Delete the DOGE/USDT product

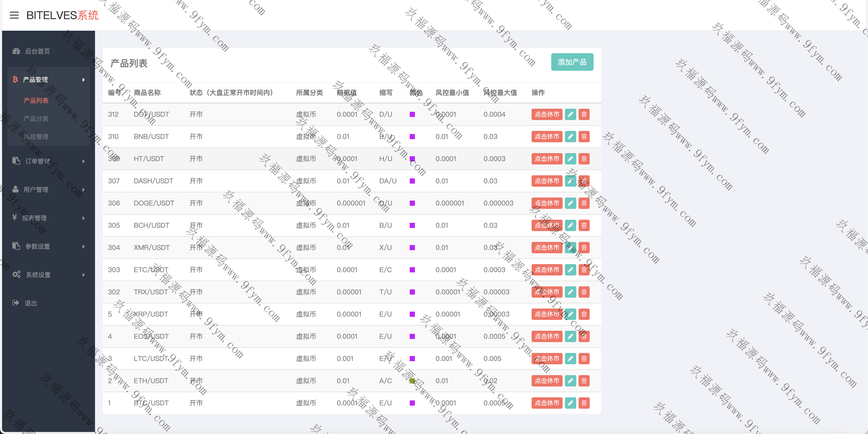(584, 203)
